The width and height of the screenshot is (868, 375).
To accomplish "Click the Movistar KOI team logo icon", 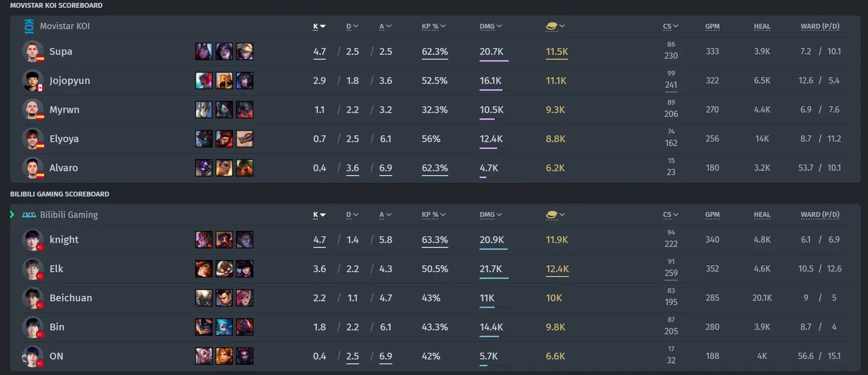I will point(29,26).
